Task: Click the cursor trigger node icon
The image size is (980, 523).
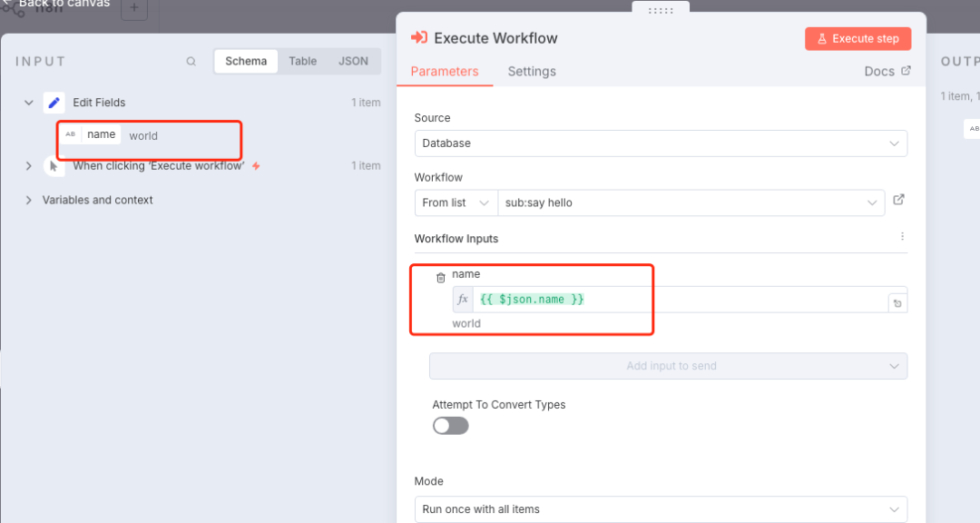Action: click(54, 166)
